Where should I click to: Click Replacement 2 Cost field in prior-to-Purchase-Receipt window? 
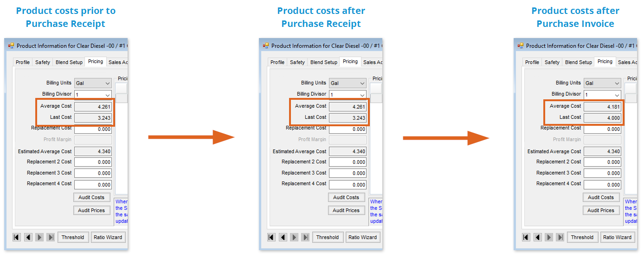pos(93,162)
